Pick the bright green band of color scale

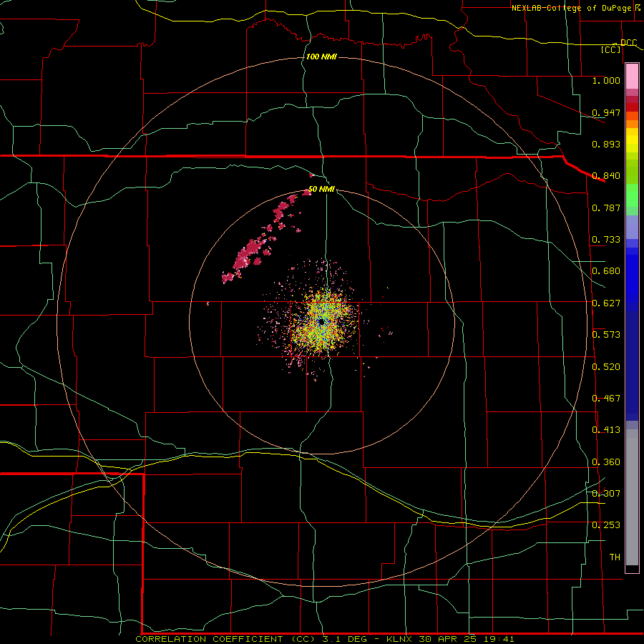click(632, 195)
